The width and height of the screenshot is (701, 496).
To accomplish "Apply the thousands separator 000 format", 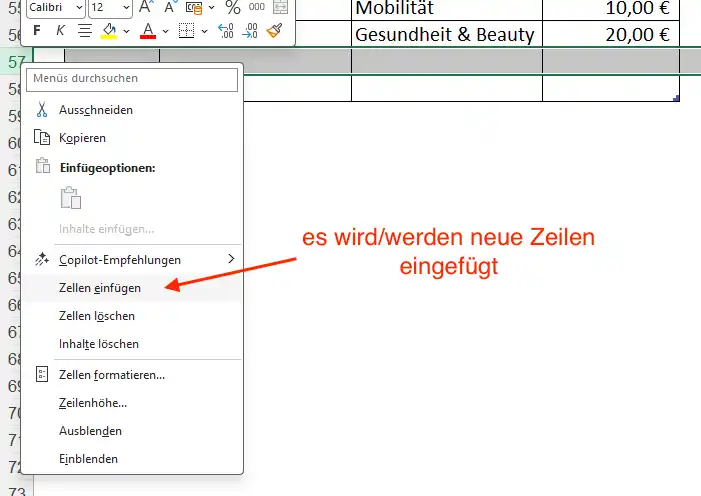I will click(x=257, y=7).
